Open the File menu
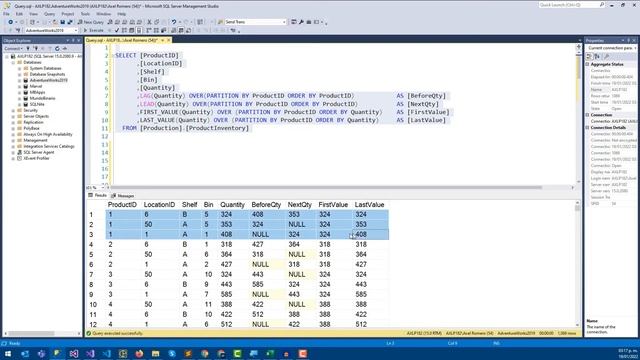Viewport: 640px width, 360px height. tap(6, 14)
